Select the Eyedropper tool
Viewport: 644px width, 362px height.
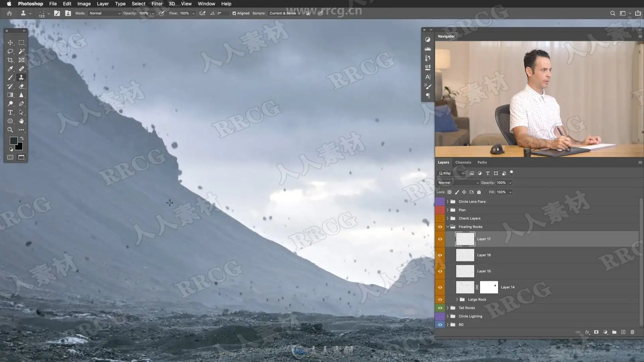click(10, 69)
